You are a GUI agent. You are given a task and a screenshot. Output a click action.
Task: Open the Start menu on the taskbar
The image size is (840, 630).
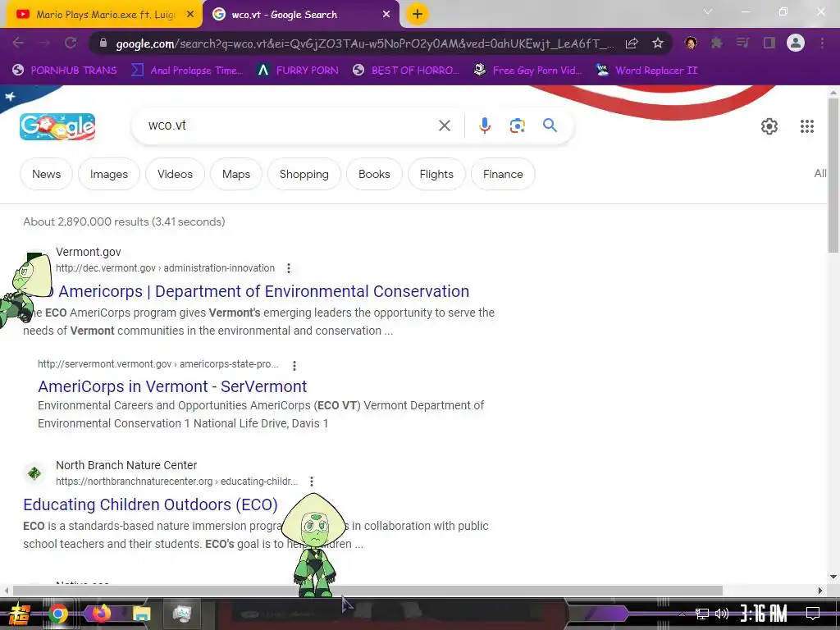click(x=20, y=614)
